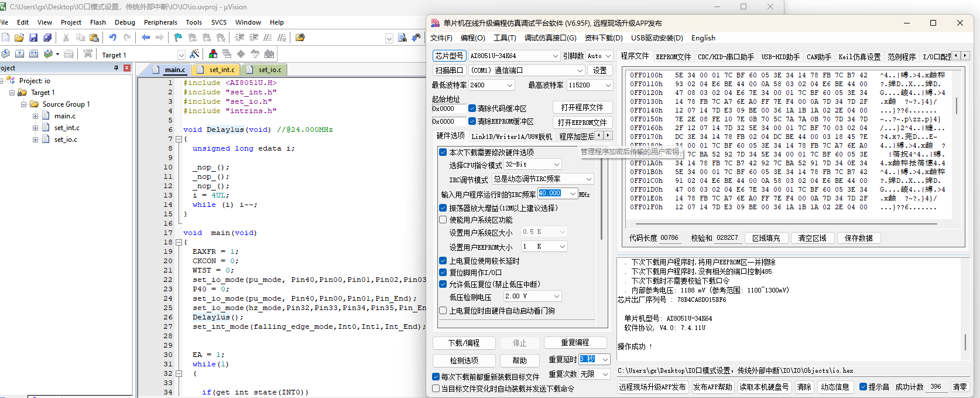Expand the main.c tree node
This screenshot has width=980, height=398.
click(36, 116)
